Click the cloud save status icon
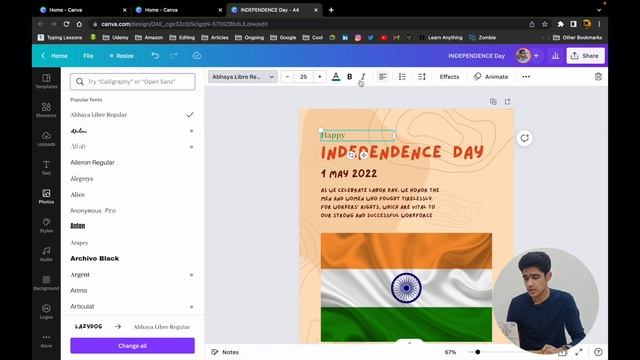Viewport: 640px width, 360px height. click(197, 56)
